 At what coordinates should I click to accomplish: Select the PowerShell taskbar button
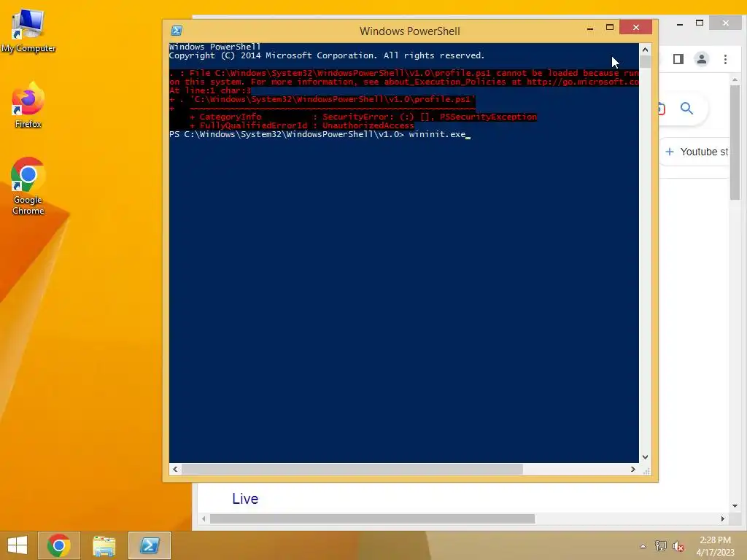(149, 545)
